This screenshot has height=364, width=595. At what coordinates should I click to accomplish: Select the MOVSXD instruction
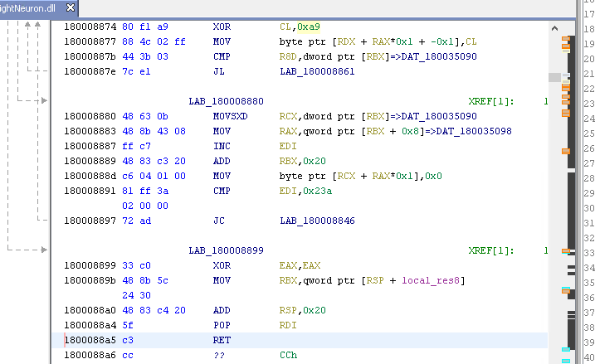click(x=231, y=116)
